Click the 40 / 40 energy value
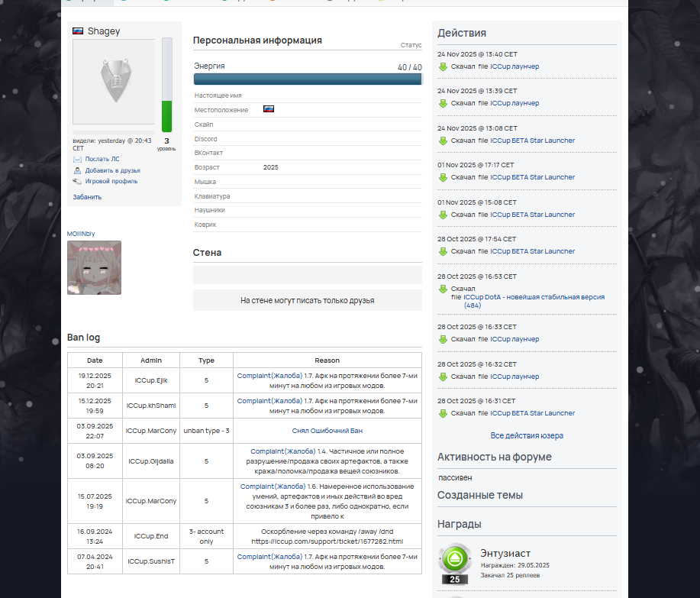Screen dimensions: 700x598 [410, 67]
